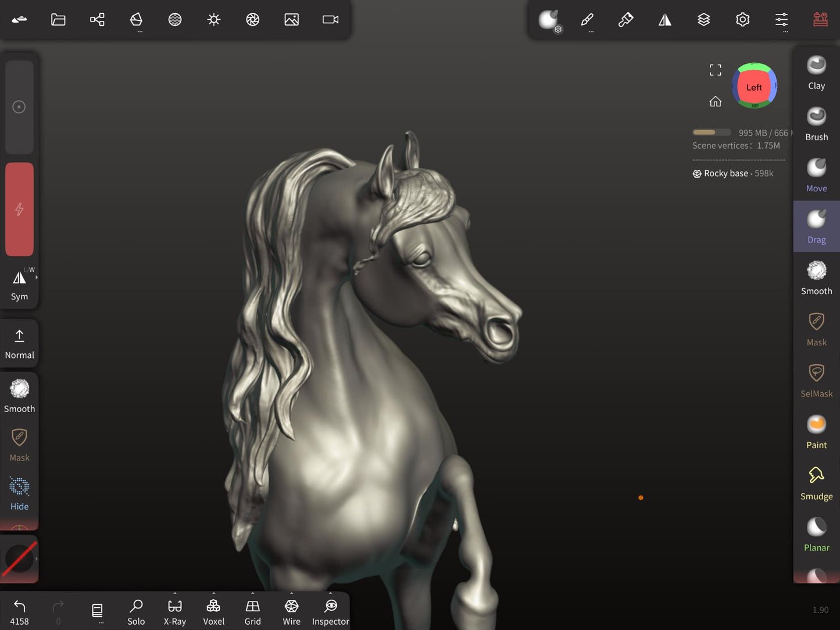Toggle Solo mode
Screen dimensions: 840x630
(136, 612)
